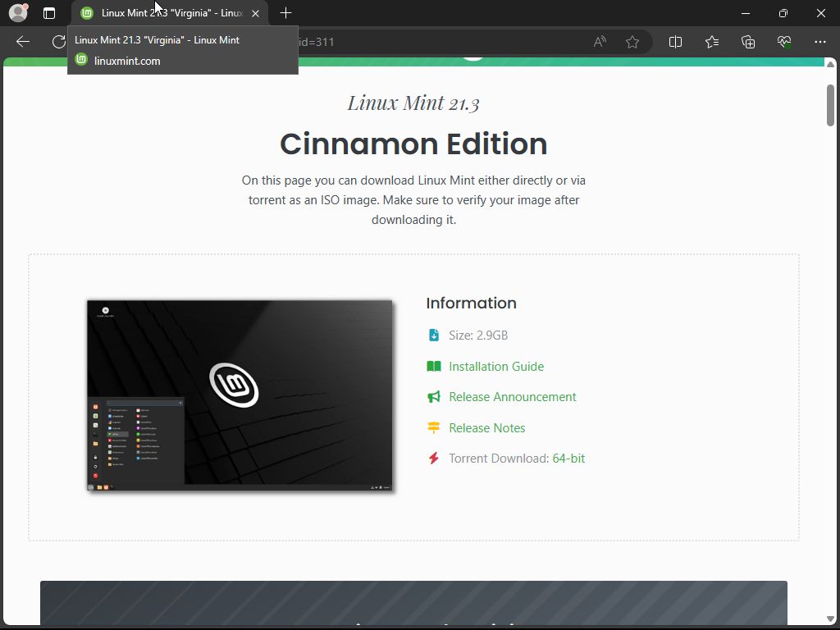Open the Read Aloud icon in address bar
The height and width of the screenshot is (630, 840).
(600, 42)
